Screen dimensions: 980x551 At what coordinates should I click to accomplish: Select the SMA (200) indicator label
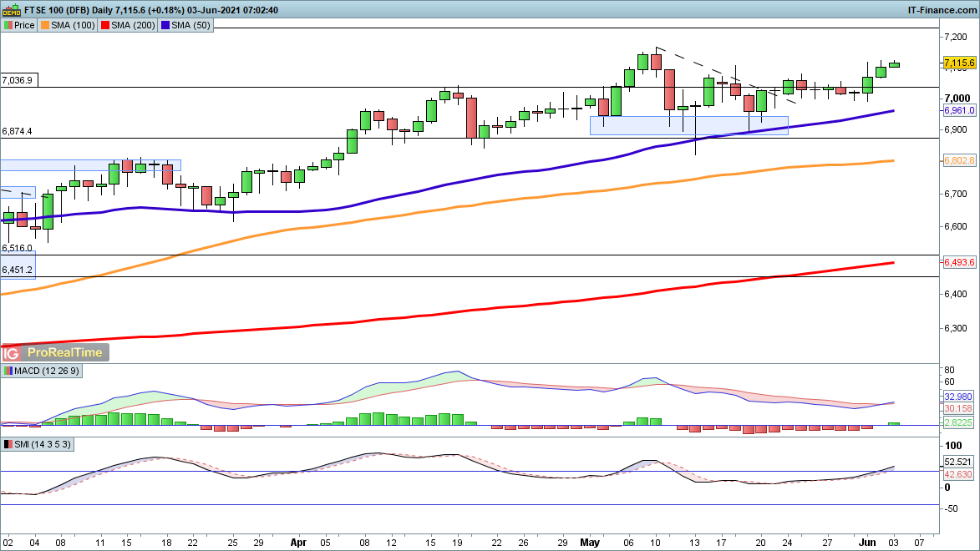point(133,25)
